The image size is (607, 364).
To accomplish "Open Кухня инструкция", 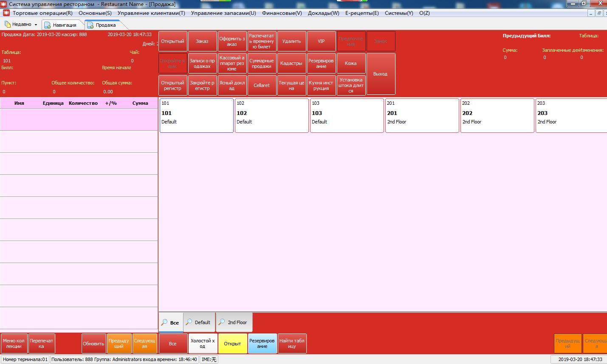I will pyautogui.click(x=321, y=85).
